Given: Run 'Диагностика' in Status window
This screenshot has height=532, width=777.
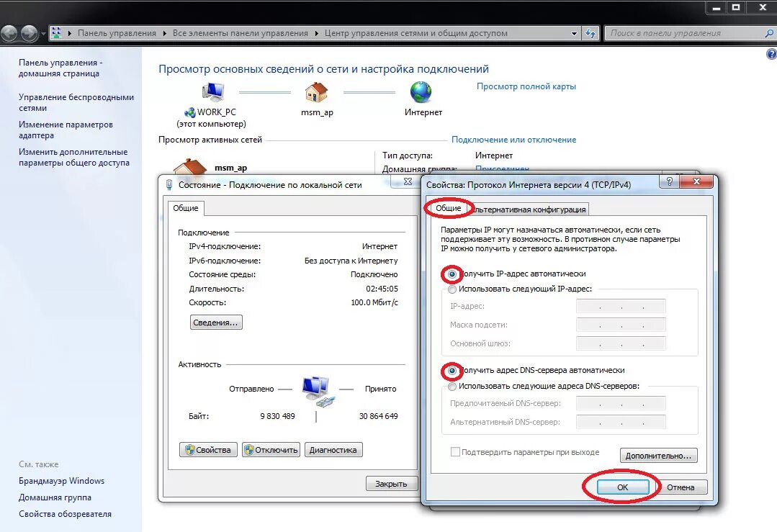Looking at the screenshot, I should click(333, 450).
